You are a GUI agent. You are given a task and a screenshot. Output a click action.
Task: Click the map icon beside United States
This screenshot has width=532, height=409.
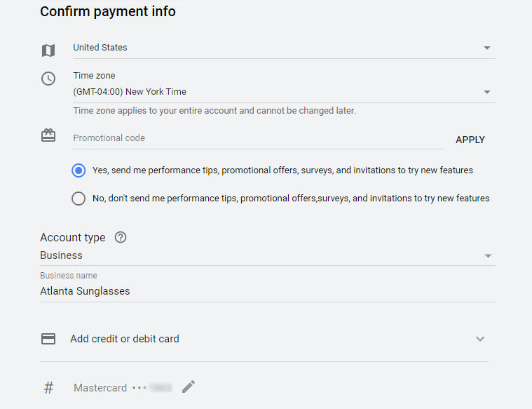(x=48, y=51)
